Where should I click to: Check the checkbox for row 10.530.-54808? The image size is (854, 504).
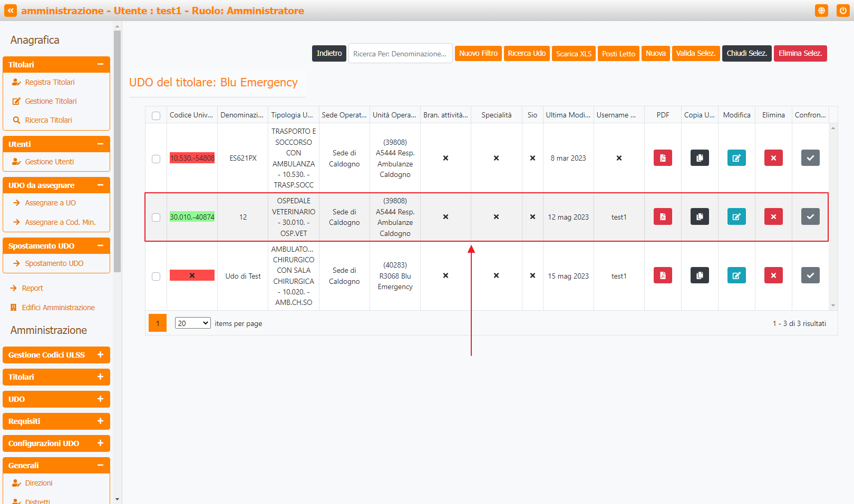pos(156,159)
